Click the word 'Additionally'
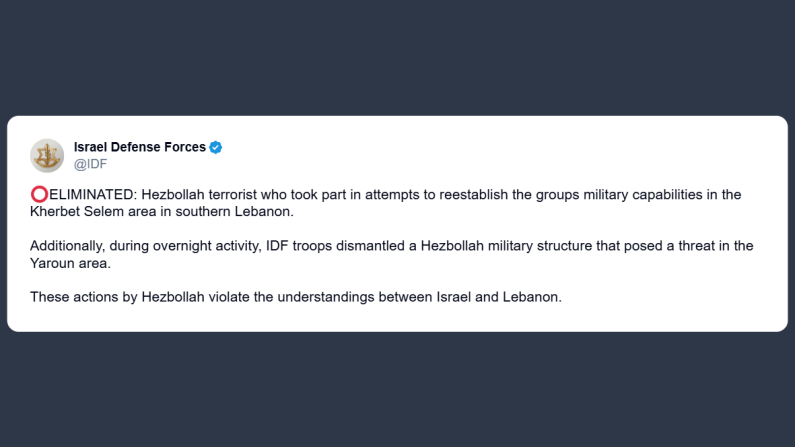Screen dimensions: 795x447 tap(68, 246)
